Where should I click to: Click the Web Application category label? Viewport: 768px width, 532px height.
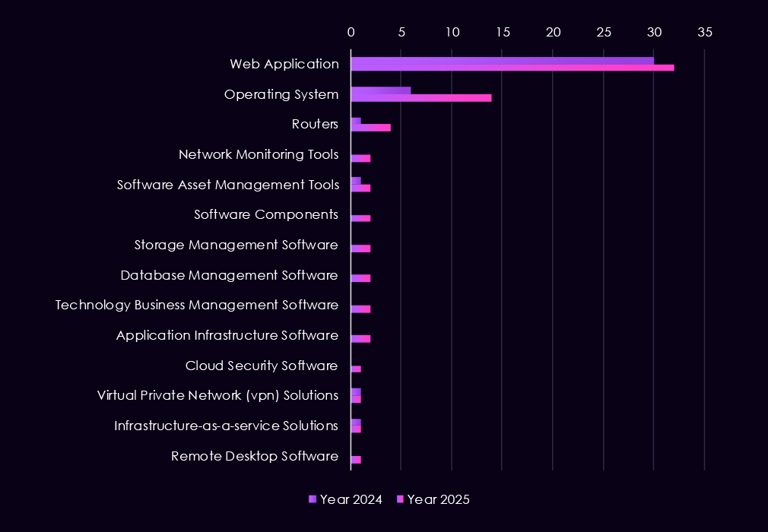tap(284, 64)
